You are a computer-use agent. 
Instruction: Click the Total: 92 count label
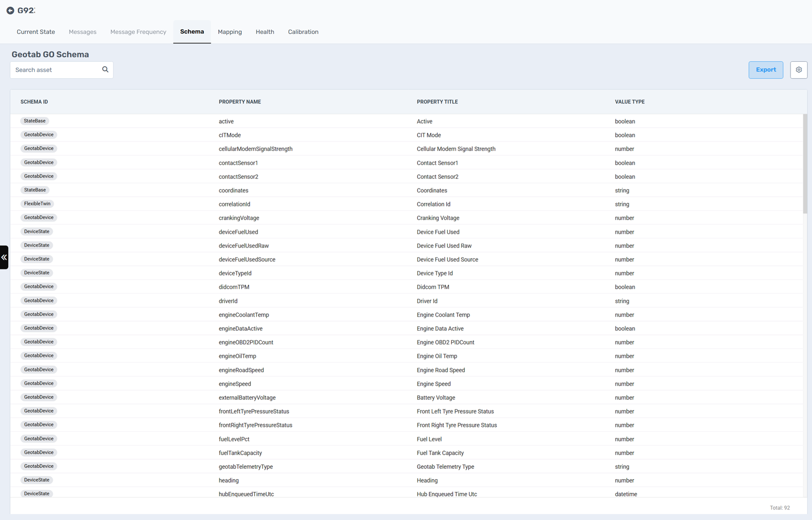(780, 508)
